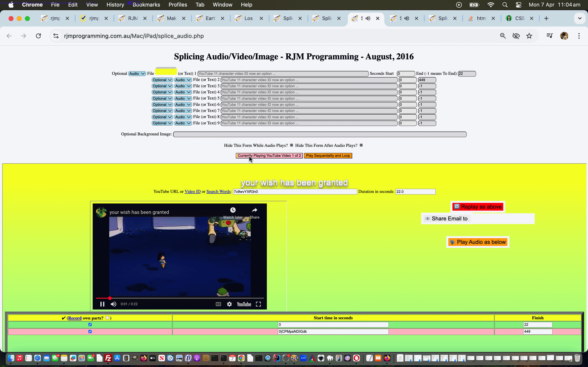Click the Replay as above button
Viewport: 588px width, 367px height.
pos(478,207)
